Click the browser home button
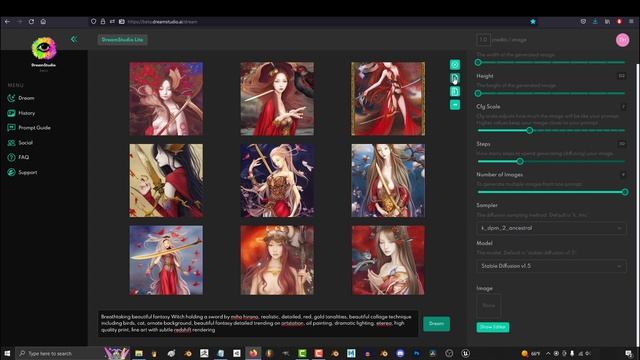 click(x=43, y=21)
